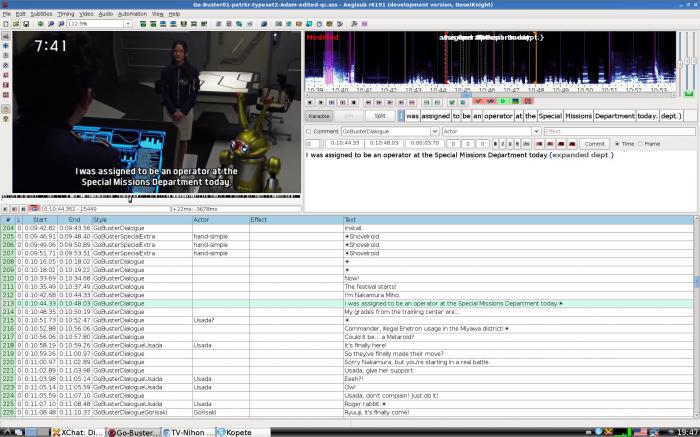The height and width of the screenshot is (437, 700).
Task: Select the Time radio button
Action: pyautogui.click(x=617, y=144)
